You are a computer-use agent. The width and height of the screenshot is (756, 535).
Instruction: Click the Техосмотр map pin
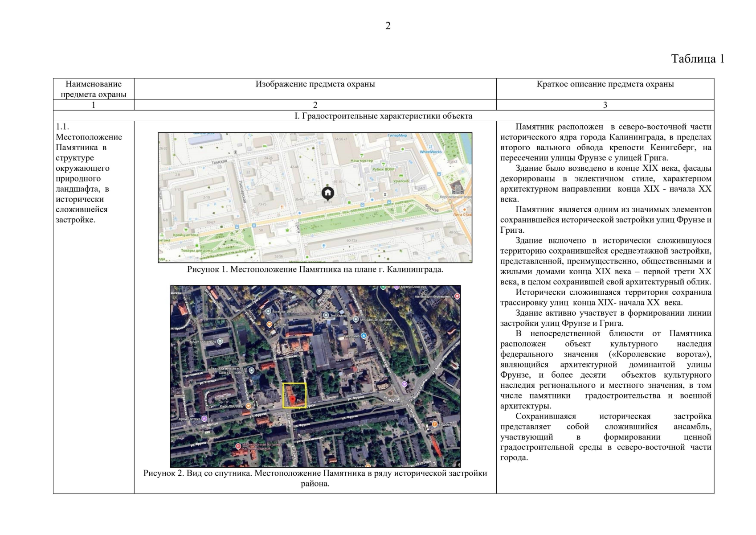[x=326, y=315]
